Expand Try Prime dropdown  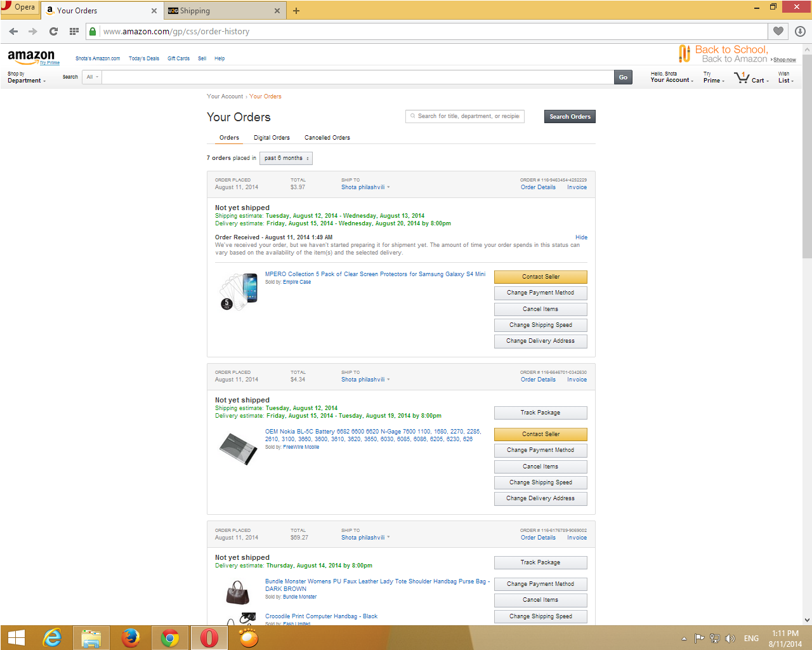pos(714,77)
